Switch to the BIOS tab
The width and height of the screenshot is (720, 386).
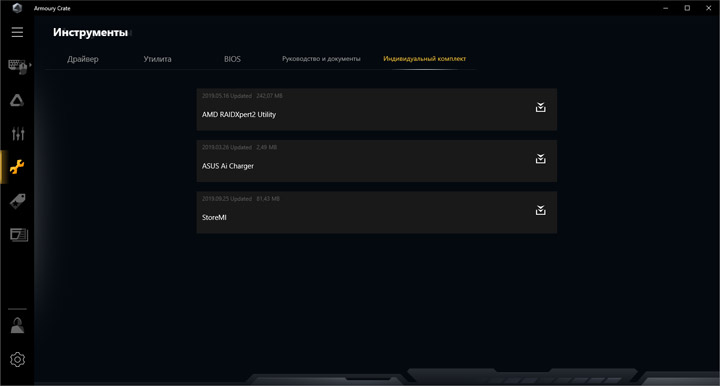click(232, 59)
